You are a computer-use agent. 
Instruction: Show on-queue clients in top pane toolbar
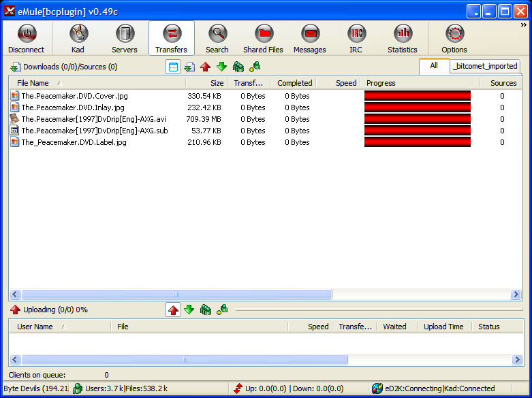[x=238, y=67]
